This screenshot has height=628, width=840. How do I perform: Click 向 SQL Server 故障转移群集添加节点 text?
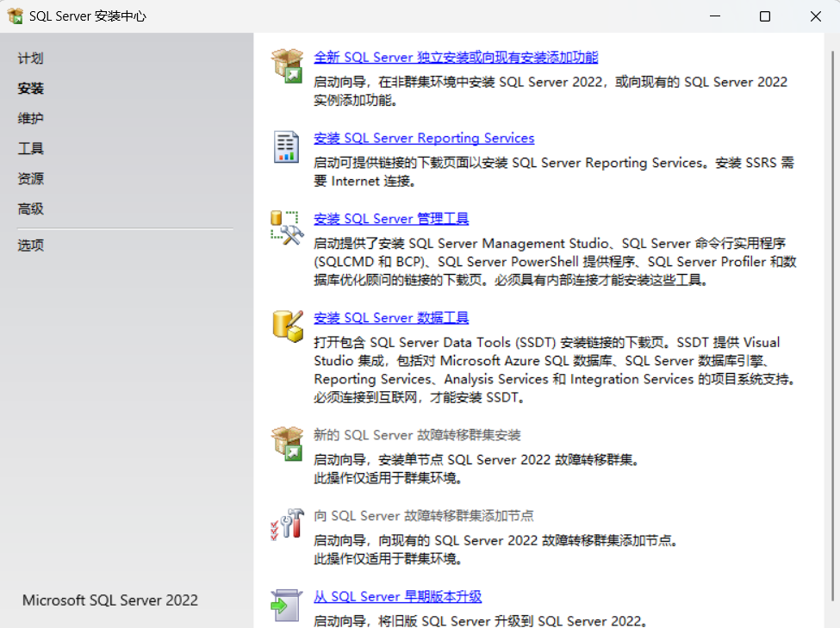pyautogui.click(x=424, y=516)
